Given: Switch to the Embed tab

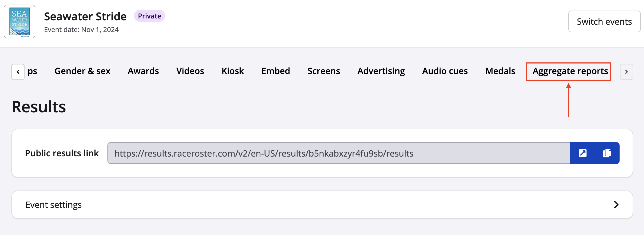Looking at the screenshot, I should (x=276, y=71).
